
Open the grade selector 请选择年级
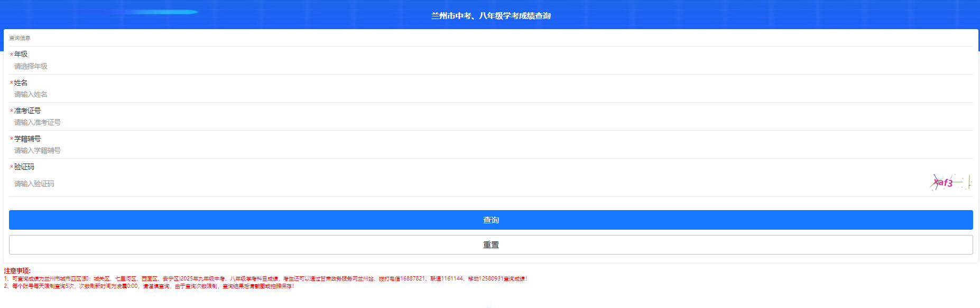(x=491, y=66)
